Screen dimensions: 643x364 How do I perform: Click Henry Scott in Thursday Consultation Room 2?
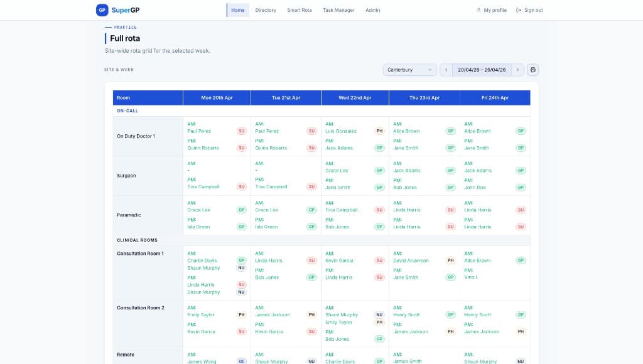point(406,315)
